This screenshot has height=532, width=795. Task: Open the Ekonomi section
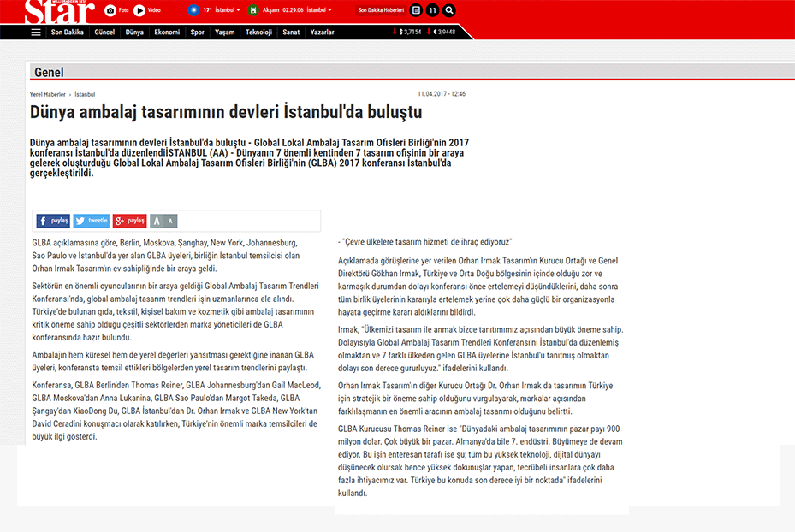pos(167,32)
